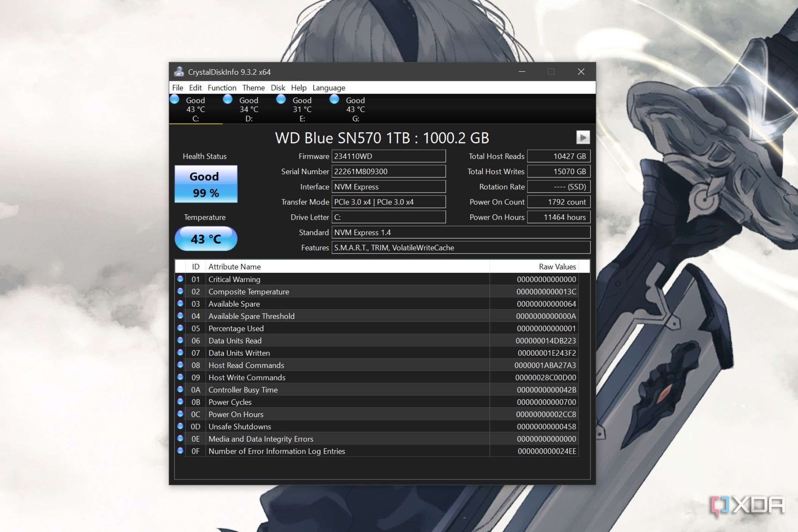This screenshot has width=798, height=532.
Task: Click status dot for Media and Data Integrity Errors
Action: (180, 438)
